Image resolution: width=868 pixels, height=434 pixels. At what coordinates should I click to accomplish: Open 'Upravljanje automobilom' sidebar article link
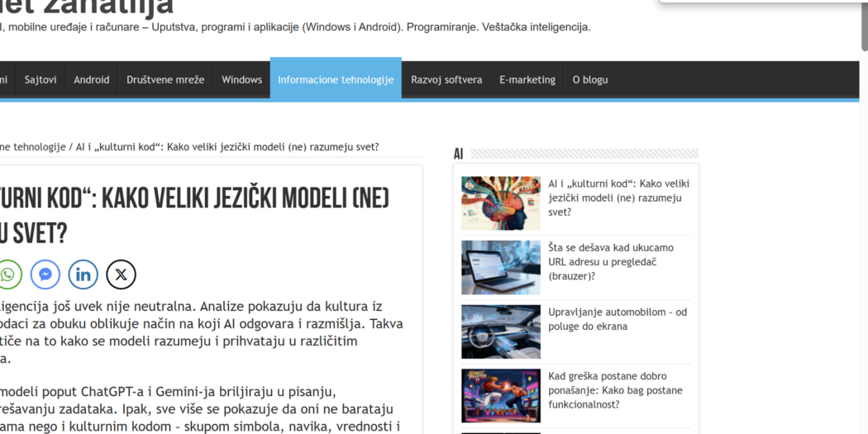tap(617, 319)
